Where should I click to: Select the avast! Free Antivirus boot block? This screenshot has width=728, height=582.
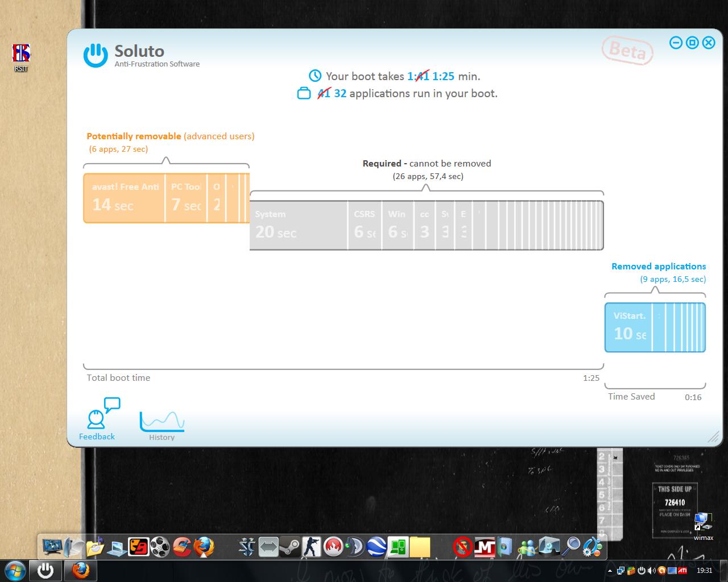coord(124,198)
